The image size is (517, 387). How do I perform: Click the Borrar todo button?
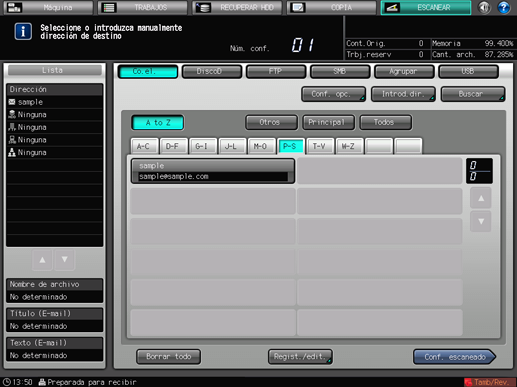click(x=169, y=357)
